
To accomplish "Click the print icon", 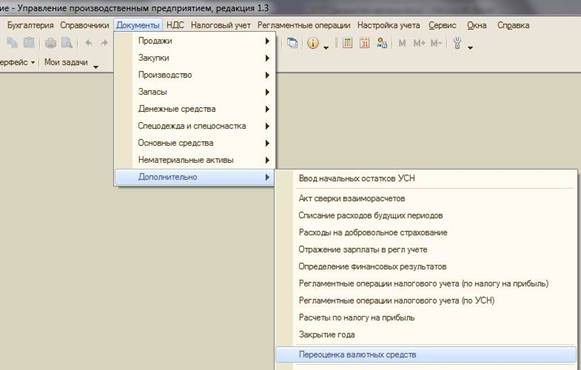I will 51,43.
